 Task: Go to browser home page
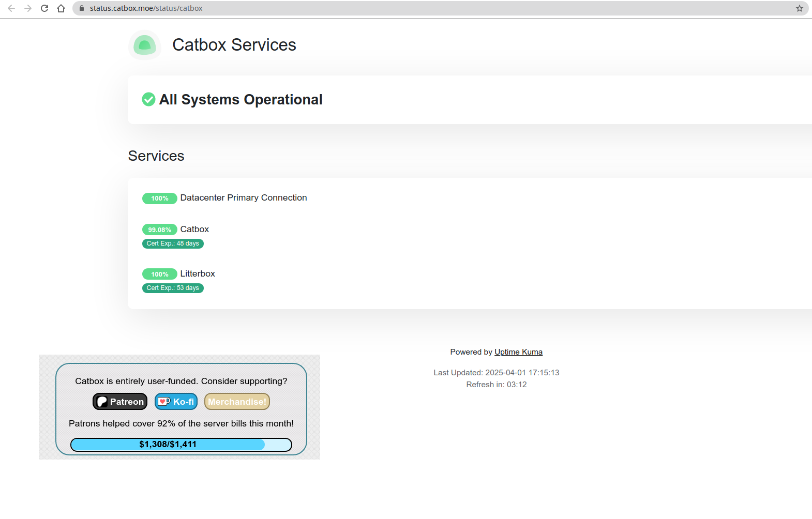[x=61, y=8]
